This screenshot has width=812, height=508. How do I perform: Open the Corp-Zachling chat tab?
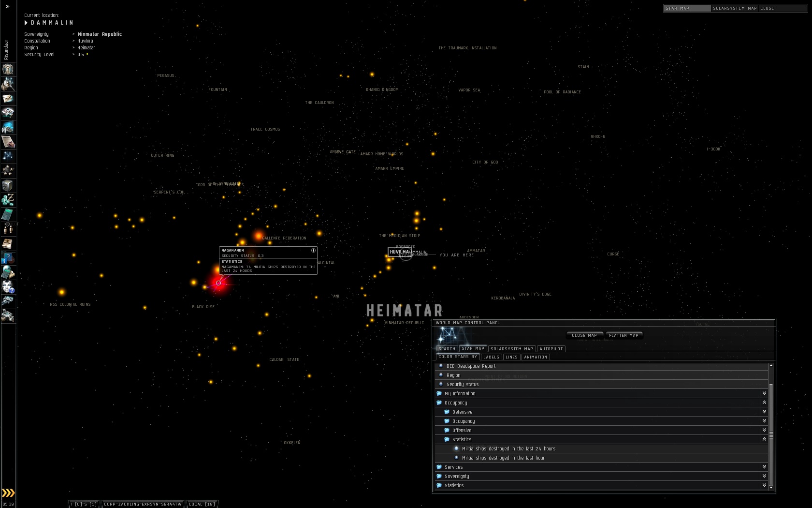point(143,504)
